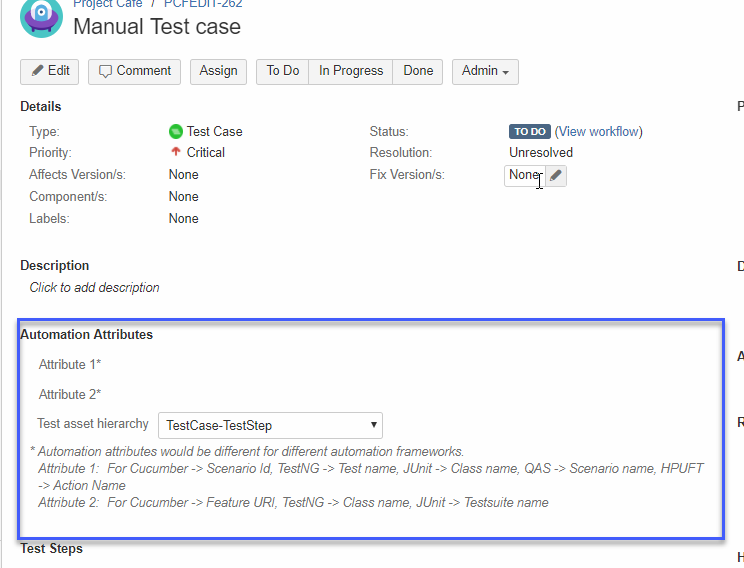The image size is (744, 568).
Task: Click the red Critical priority arrow icon
Action: point(176,152)
